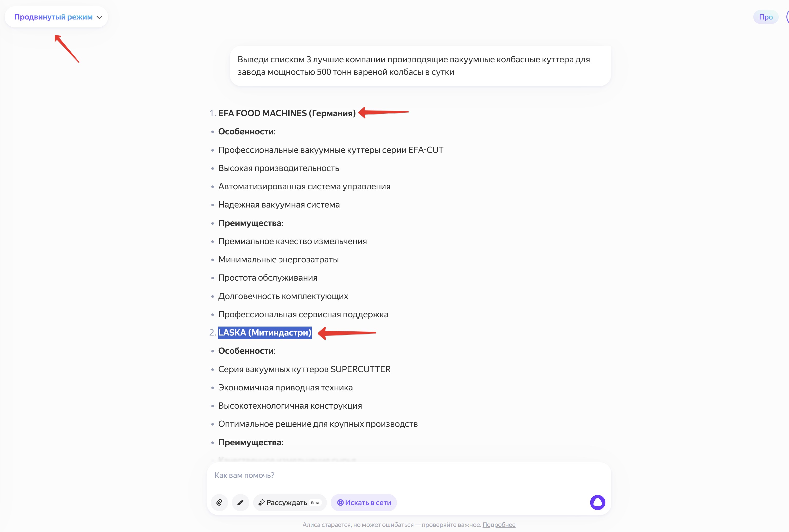Toggle the Рассуждать reasoning mode

pyautogui.click(x=290, y=503)
